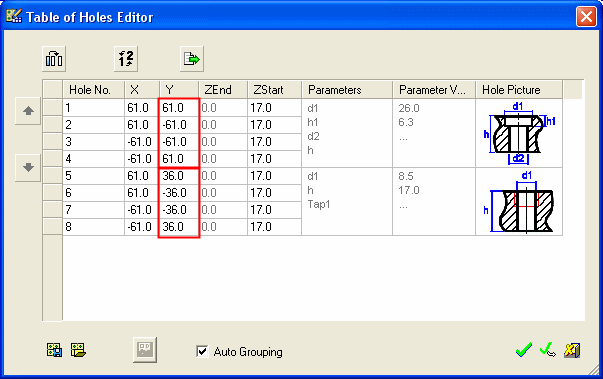Confirm with the green checkmark icon
Screen dimensions: 603x379
click(x=524, y=350)
